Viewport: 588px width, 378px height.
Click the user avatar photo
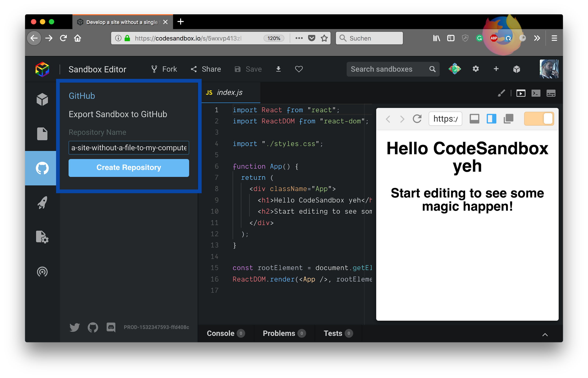click(x=549, y=69)
